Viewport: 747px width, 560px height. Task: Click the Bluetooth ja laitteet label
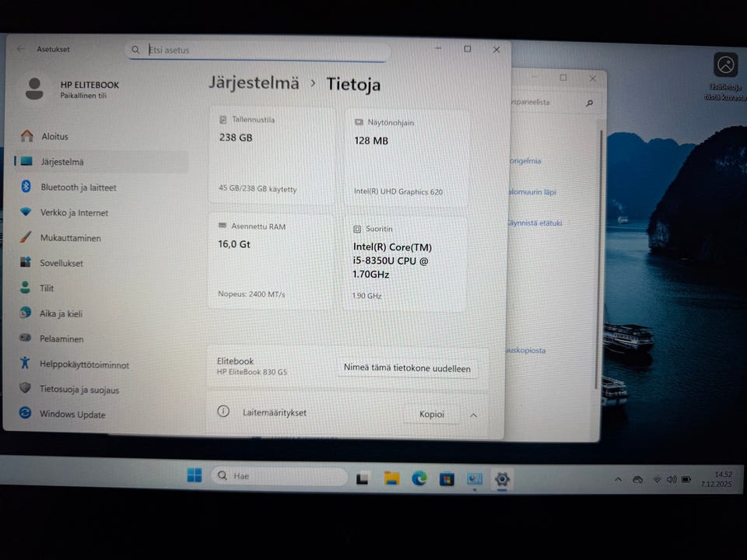click(79, 187)
